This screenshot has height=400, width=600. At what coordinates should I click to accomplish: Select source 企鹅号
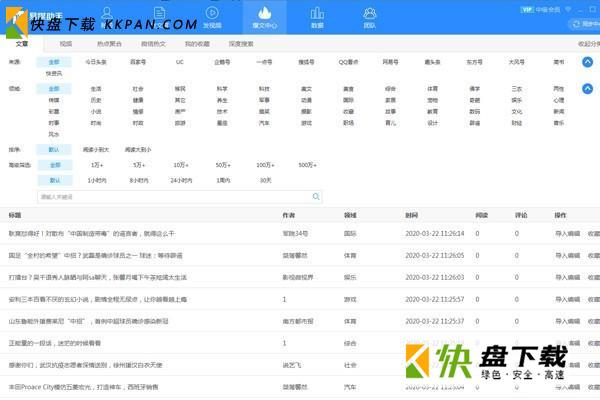pos(222,62)
